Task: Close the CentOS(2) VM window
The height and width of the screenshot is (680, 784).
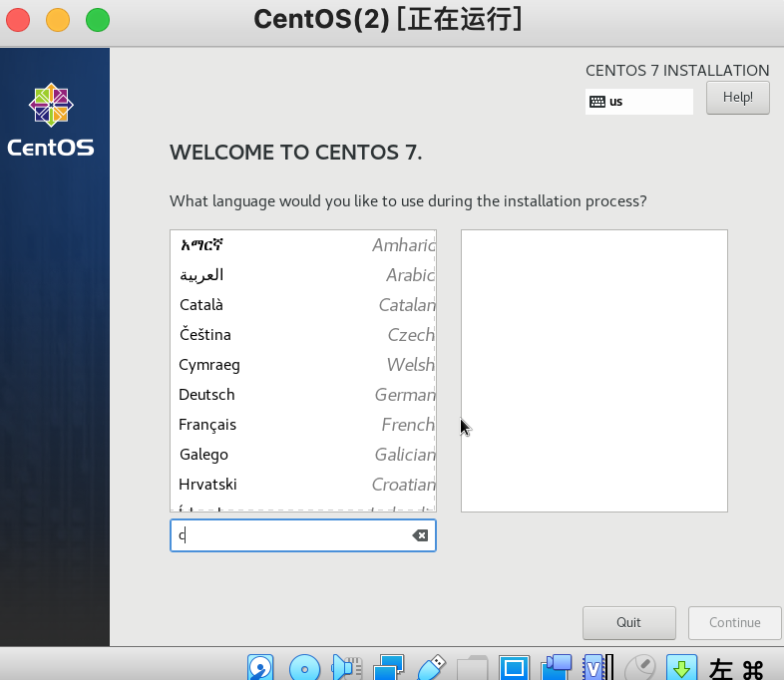Action: (18, 20)
